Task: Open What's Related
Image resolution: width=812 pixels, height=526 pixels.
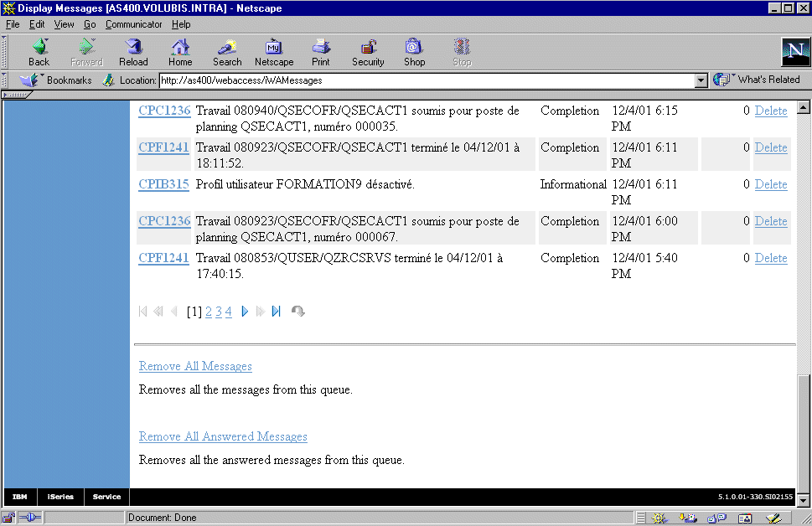Action: point(756,80)
